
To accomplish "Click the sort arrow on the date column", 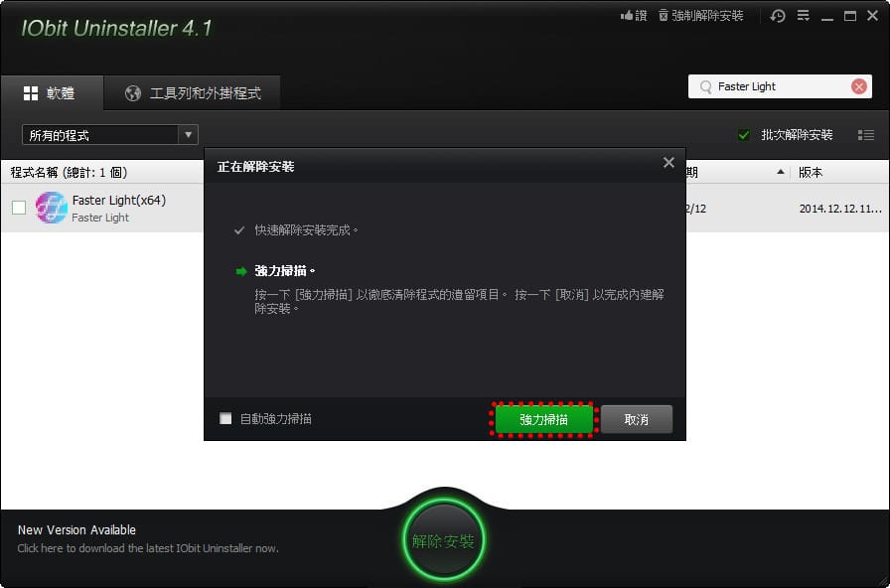I will click(x=781, y=172).
